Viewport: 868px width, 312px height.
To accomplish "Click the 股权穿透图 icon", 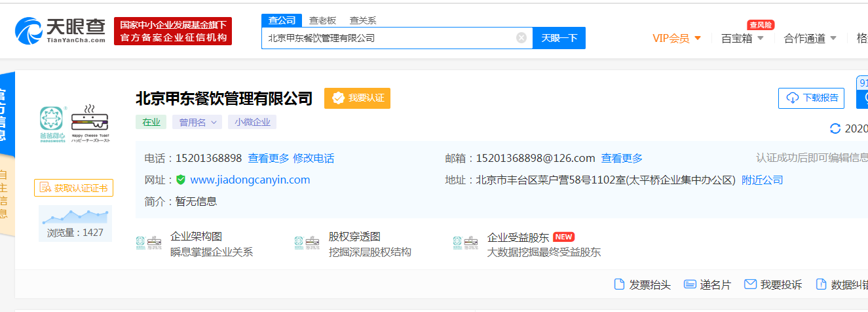I will coord(307,243).
